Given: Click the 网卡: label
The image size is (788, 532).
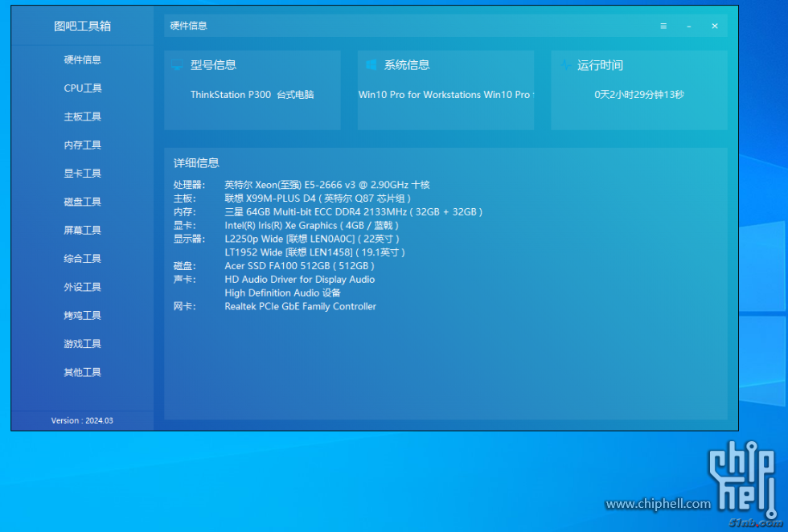Looking at the screenshot, I should coord(184,306).
